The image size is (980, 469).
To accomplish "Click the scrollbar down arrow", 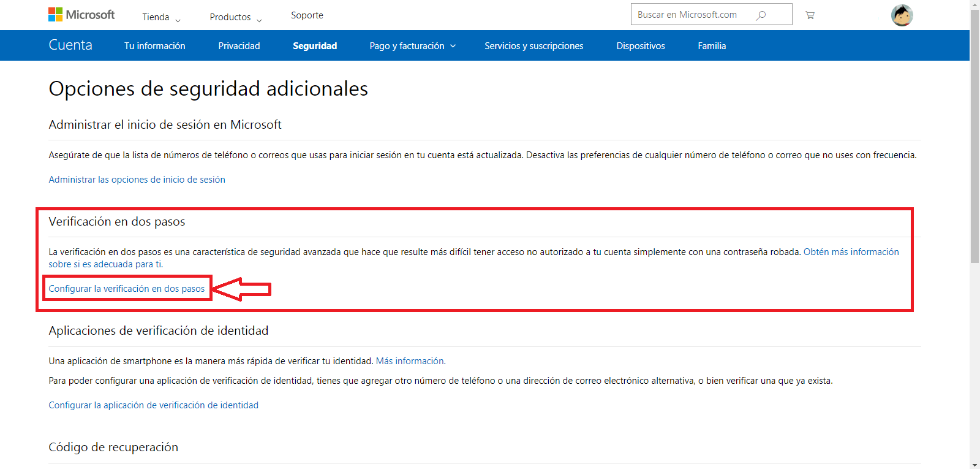I will (x=974, y=464).
